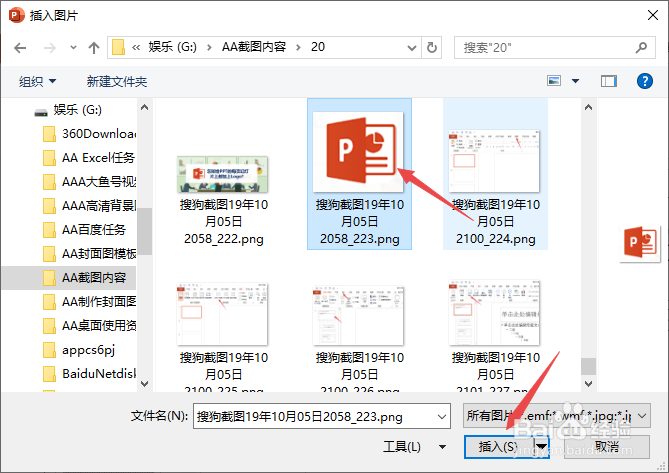Click the 插入(S) button

499,447
